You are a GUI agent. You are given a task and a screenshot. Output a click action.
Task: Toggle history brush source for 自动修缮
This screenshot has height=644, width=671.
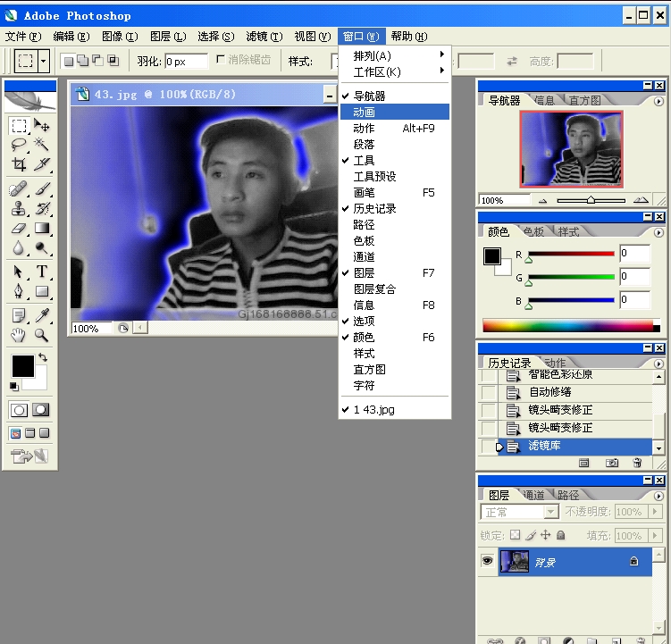(x=489, y=392)
